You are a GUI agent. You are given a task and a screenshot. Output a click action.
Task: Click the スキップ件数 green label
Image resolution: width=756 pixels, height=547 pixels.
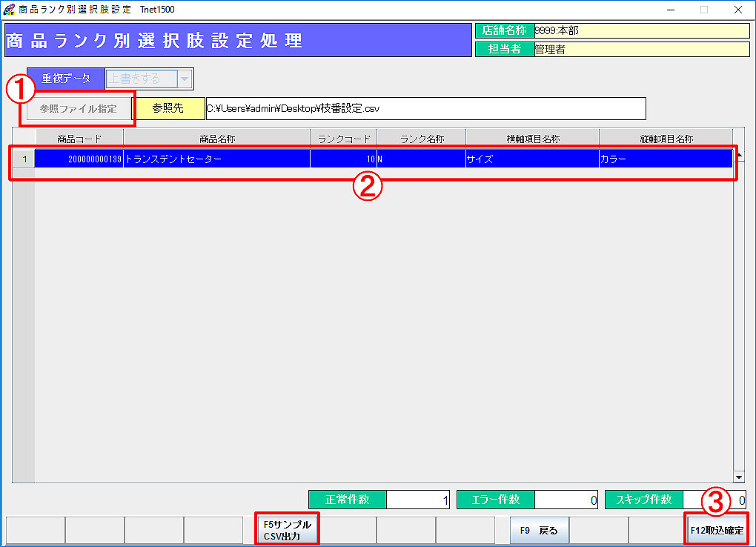643,500
